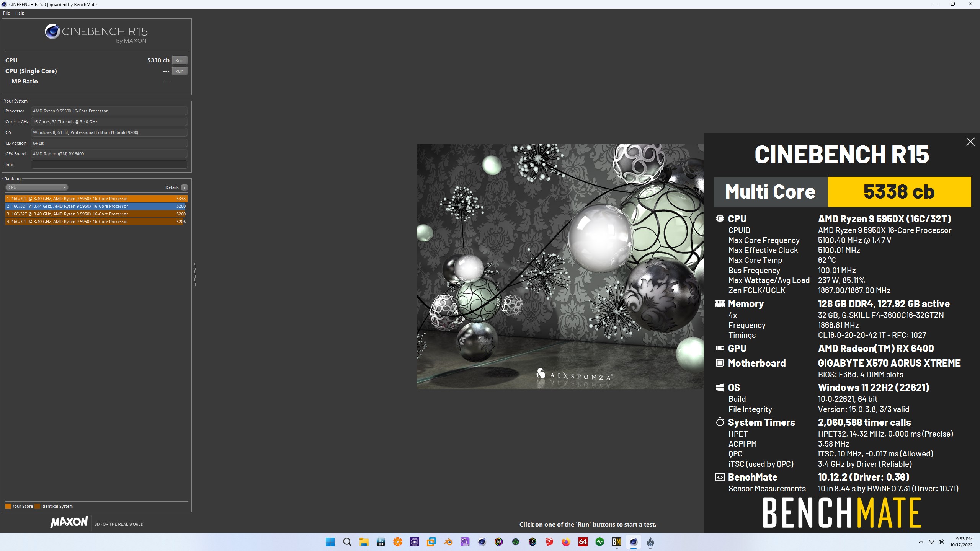The width and height of the screenshot is (980, 551).
Task: Click the CPU chip icon in BenchMate panel
Action: [720, 218]
